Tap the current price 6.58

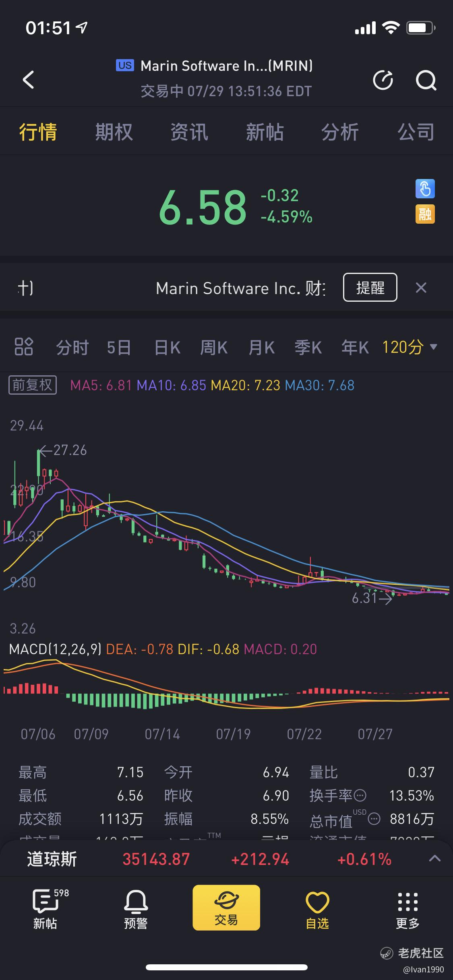pyautogui.click(x=203, y=208)
